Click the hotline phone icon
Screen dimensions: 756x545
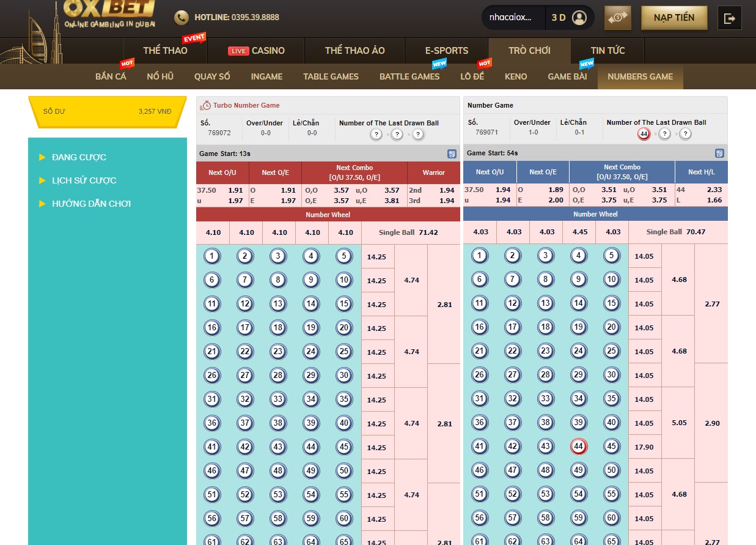click(x=182, y=18)
